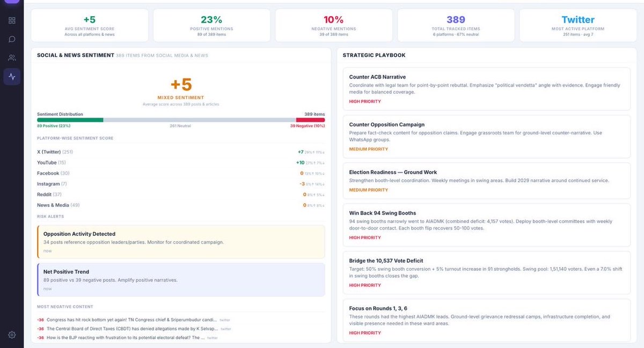Screen dimensions: 644x348
Task: Select the activity pulse icon in sidebar
Action: 12,77
